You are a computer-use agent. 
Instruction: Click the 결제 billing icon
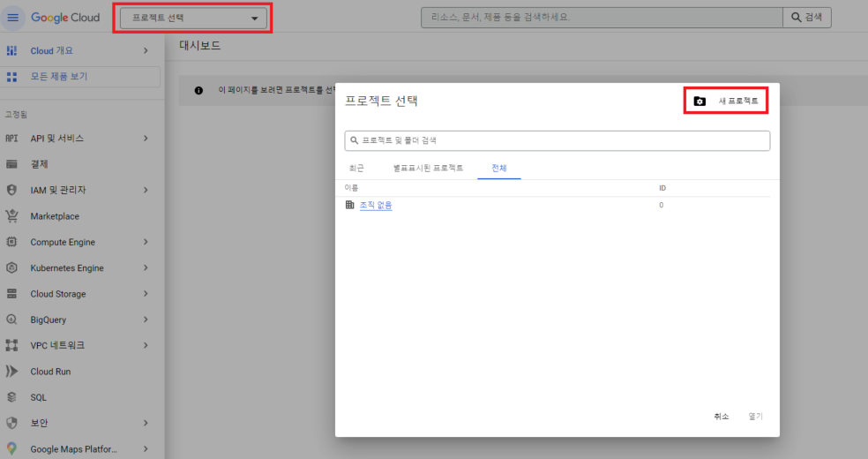coord(11,164)
